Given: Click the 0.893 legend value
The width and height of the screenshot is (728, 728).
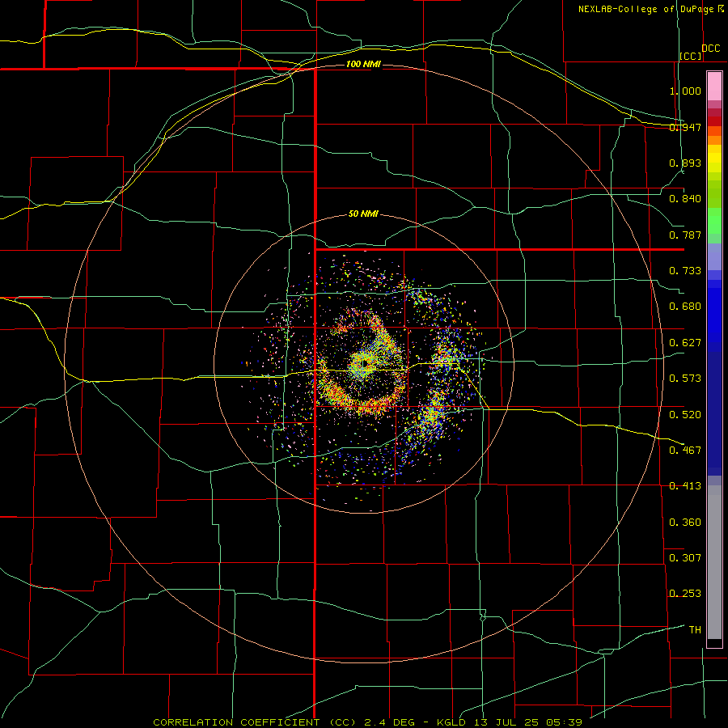Looking at the screenshot, I should pos(685,163).
